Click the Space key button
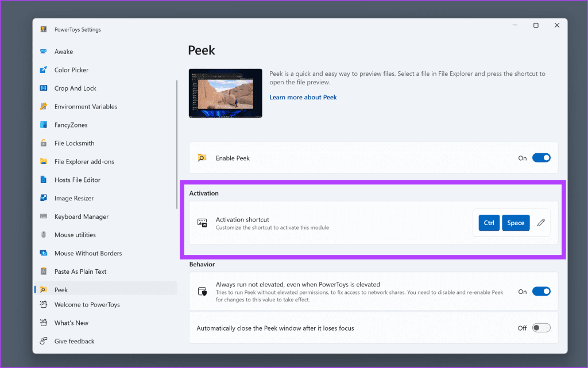 [x=516, y=223]
